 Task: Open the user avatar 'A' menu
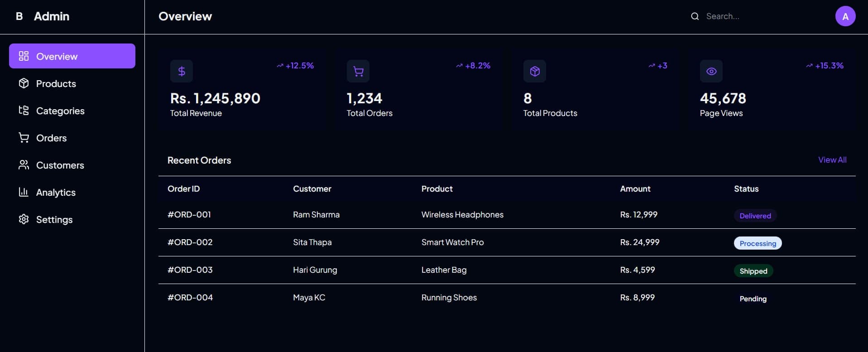coord(845,16)
